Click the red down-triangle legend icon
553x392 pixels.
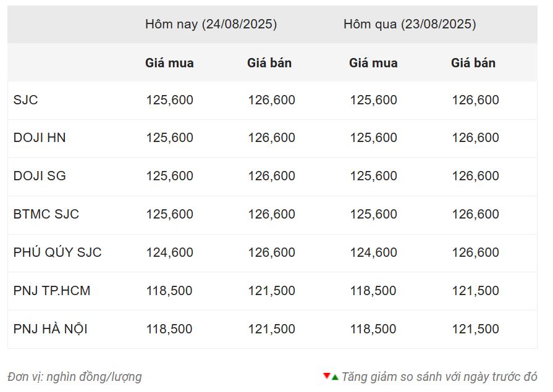pyautogui.click(x=326, y=376)
